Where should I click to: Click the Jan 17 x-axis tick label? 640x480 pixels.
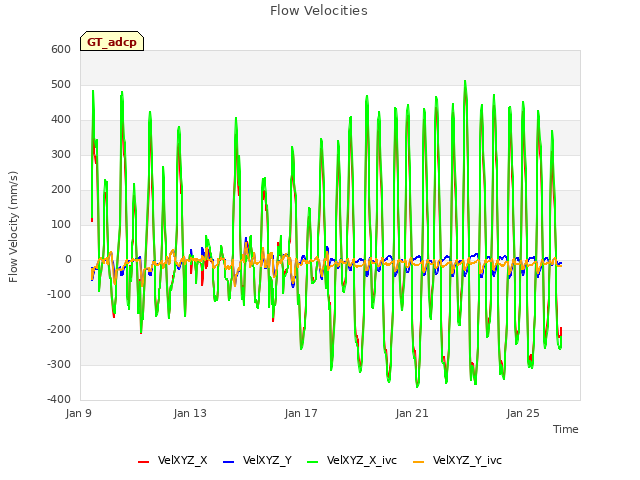[301, 413]
